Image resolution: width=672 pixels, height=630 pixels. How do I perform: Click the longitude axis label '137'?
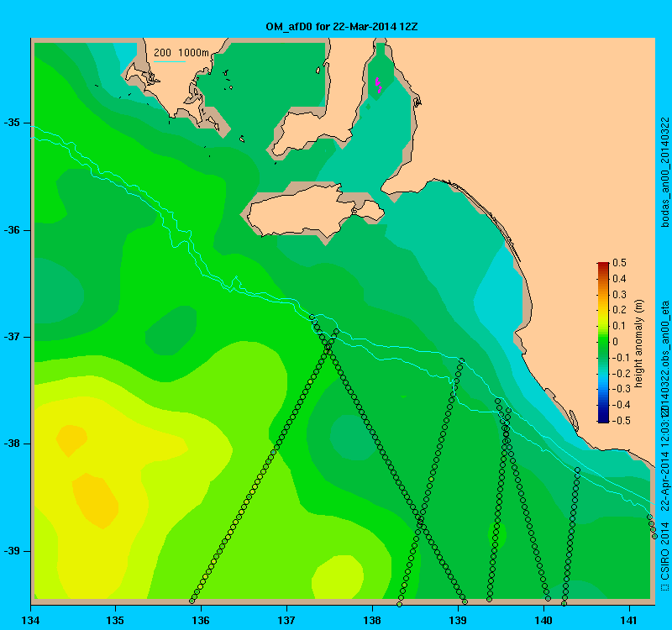pos(286,620)
